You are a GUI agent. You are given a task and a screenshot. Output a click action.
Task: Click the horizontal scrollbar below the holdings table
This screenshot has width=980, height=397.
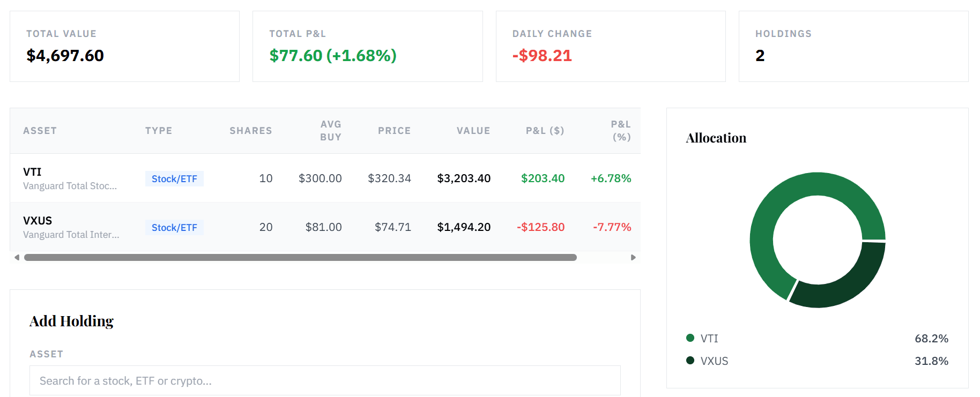click(x=300, y=257)
